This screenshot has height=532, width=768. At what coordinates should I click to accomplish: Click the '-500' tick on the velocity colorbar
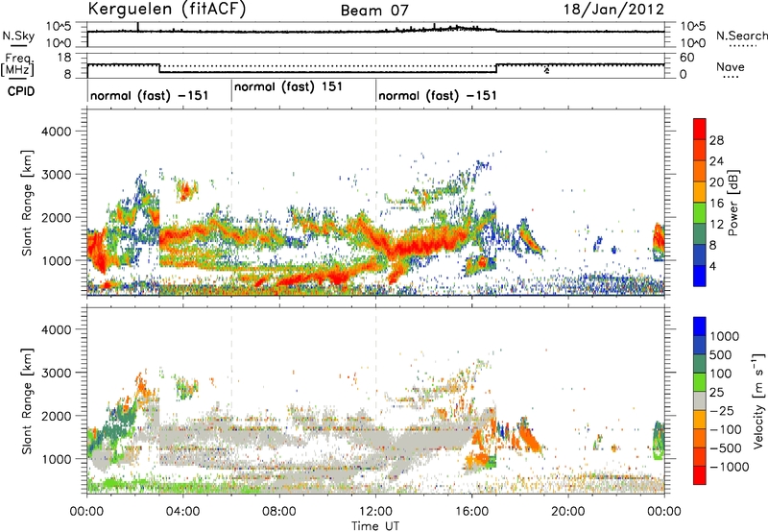tap(725, 448)
